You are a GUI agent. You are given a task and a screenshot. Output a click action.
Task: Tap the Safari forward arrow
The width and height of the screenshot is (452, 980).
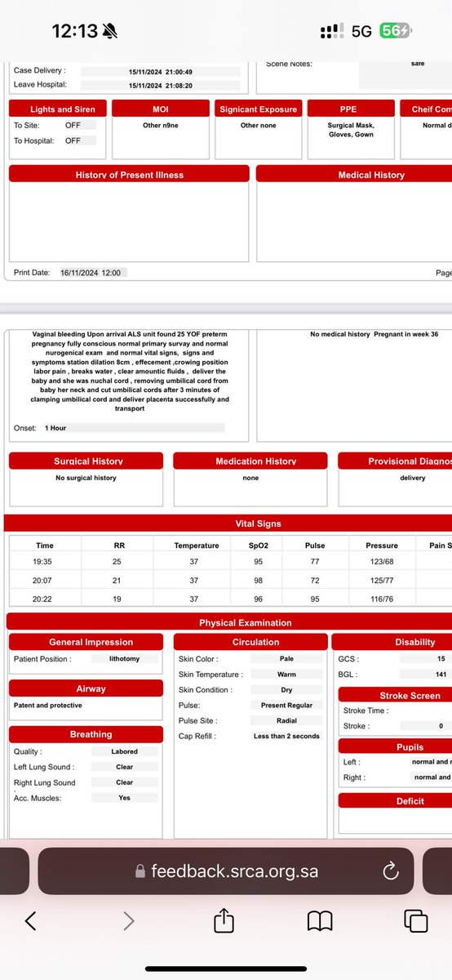pos(128,921)
